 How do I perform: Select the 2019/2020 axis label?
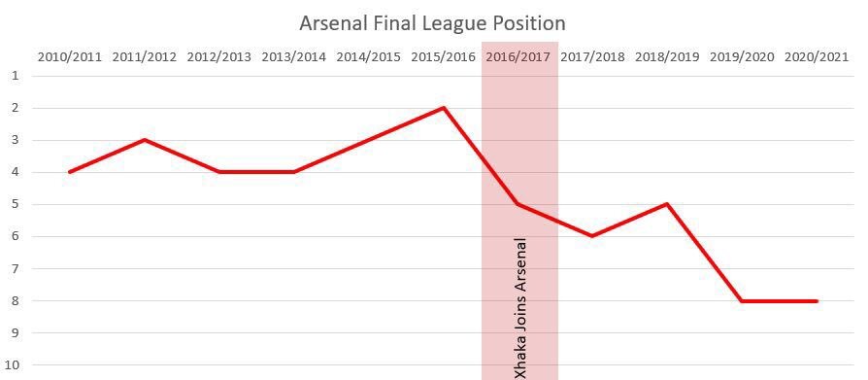tap(743, 57)
